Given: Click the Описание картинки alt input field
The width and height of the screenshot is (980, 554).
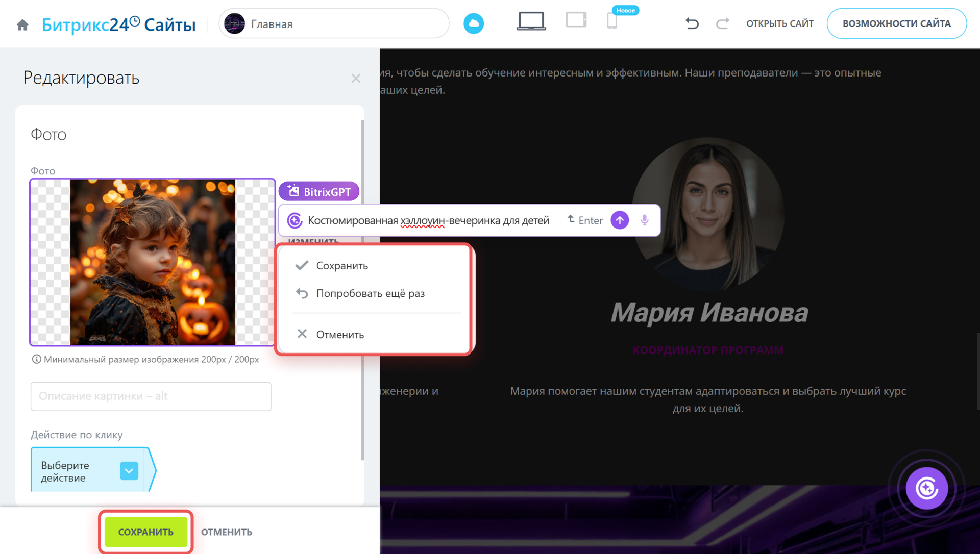Looking at the screenshot, I should coord(151,396).
